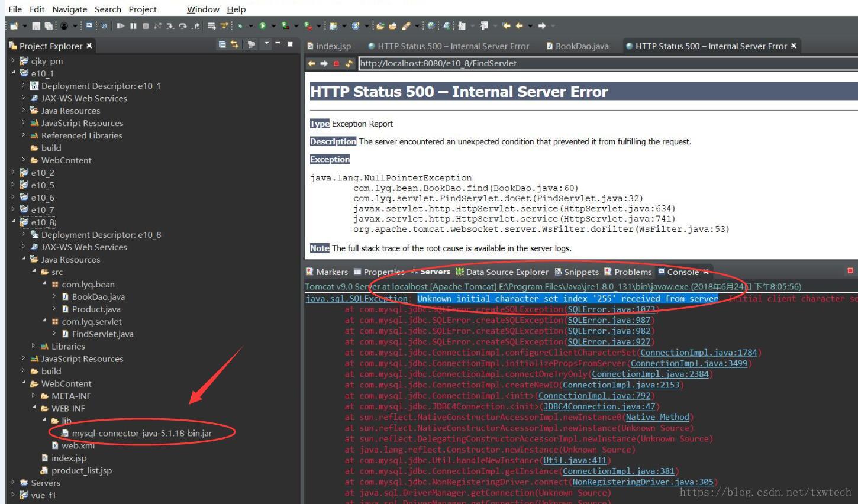Open the ConnectionImpl.java:1784 link
858x504 pixels.
pos(698,353)
